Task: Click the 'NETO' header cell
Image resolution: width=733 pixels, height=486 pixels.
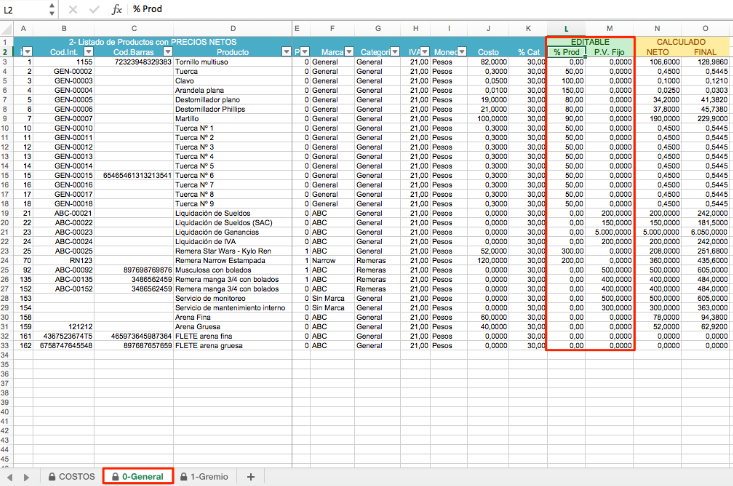Action: [x=657, y=52]
